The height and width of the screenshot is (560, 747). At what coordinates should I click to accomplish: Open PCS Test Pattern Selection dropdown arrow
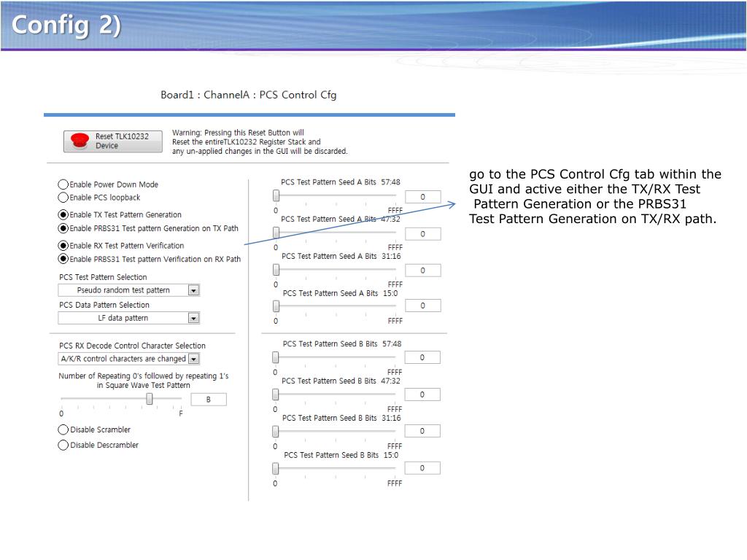click(x=193, y=290)
